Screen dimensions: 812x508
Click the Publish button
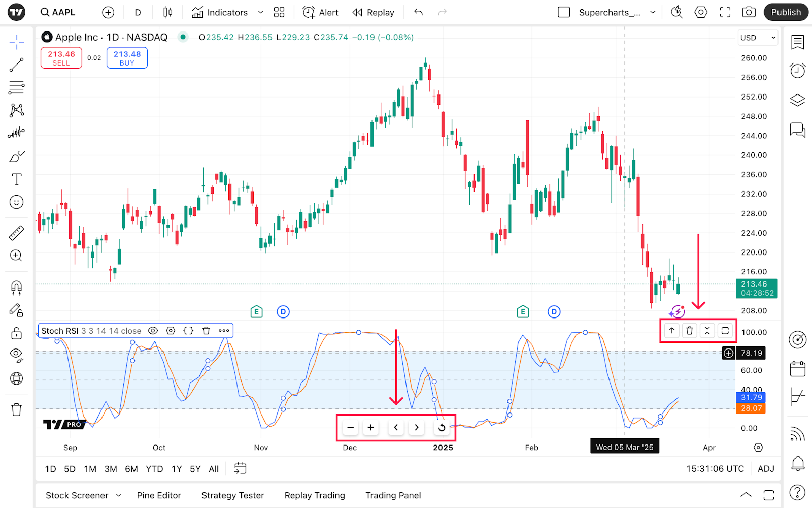786,12
